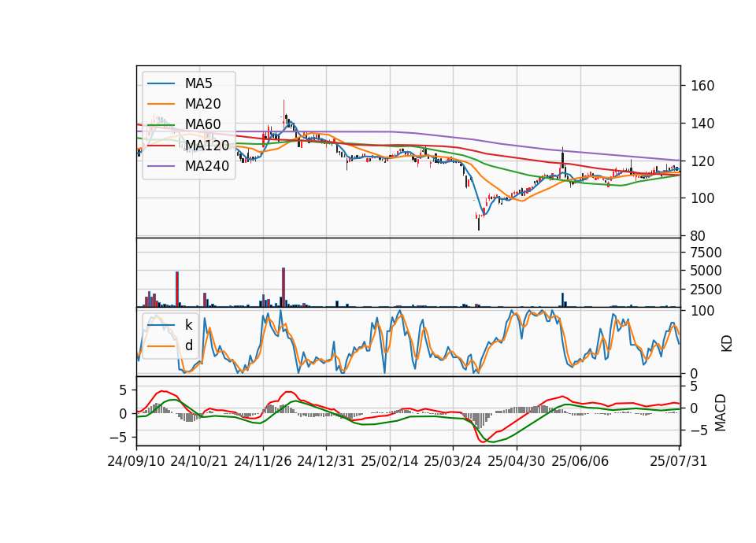Click price axis label 120
756x543 pixels.
702,161
